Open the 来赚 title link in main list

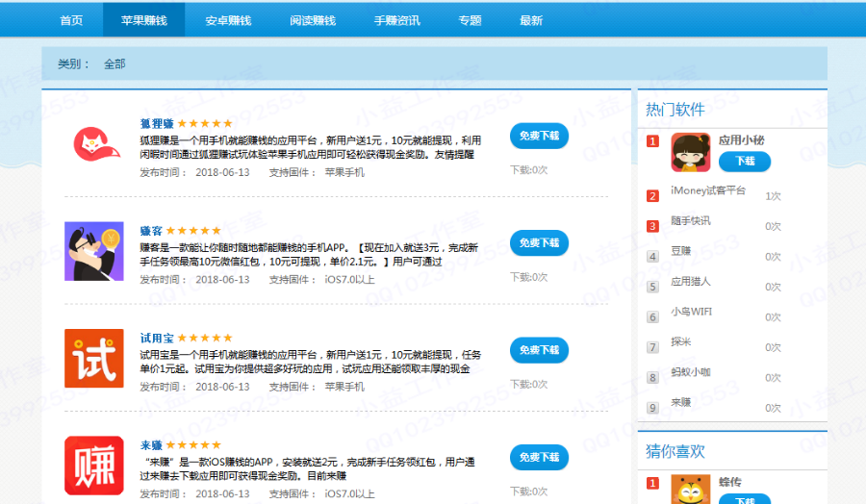click(x=151, y=445)
